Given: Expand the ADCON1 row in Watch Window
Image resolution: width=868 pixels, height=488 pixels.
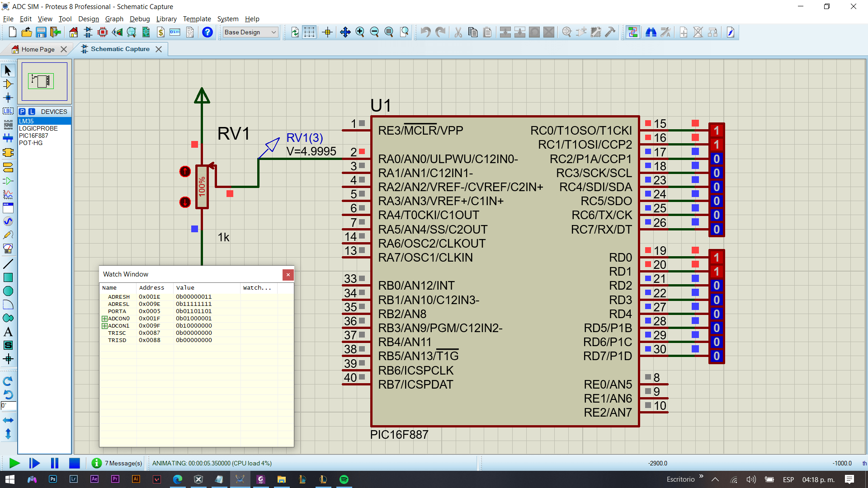Looking at the screenshot, I should tap(104, 326).
